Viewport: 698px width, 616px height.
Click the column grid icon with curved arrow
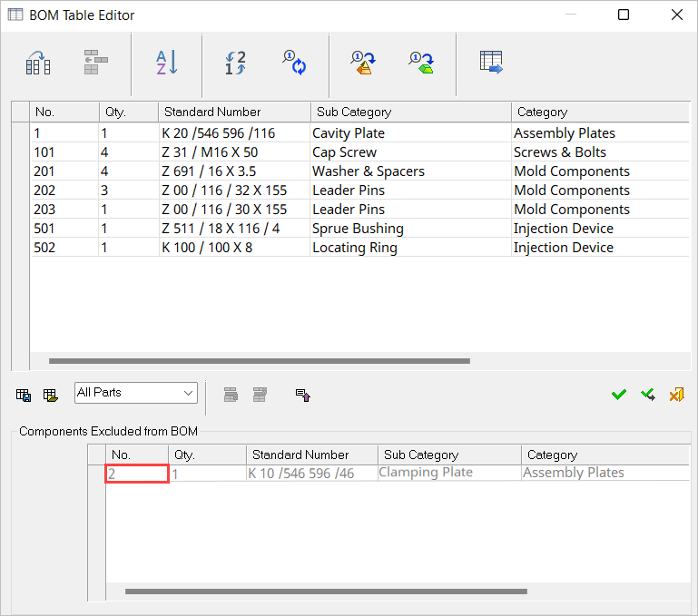pos(38,63)
